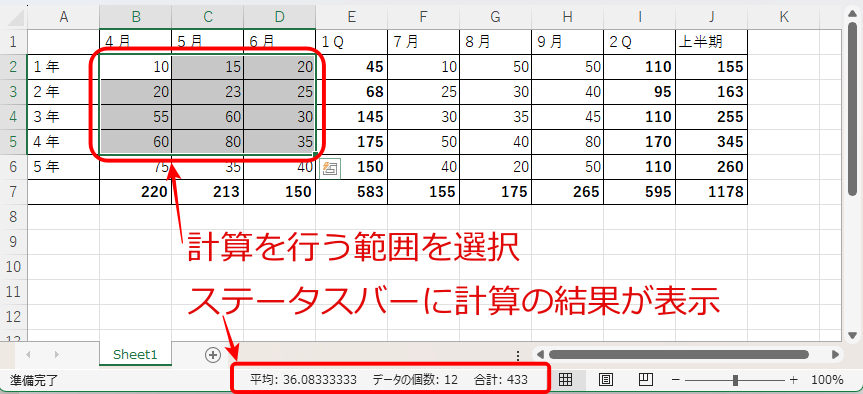Select column G header
The height and width of the screenshot is (394, 863).
point(495,17)
